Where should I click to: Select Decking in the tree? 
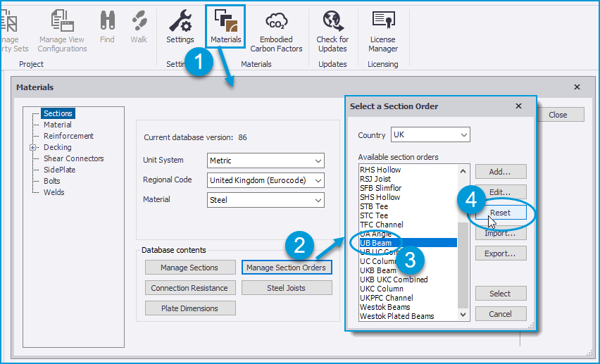[x=58, y=147]
